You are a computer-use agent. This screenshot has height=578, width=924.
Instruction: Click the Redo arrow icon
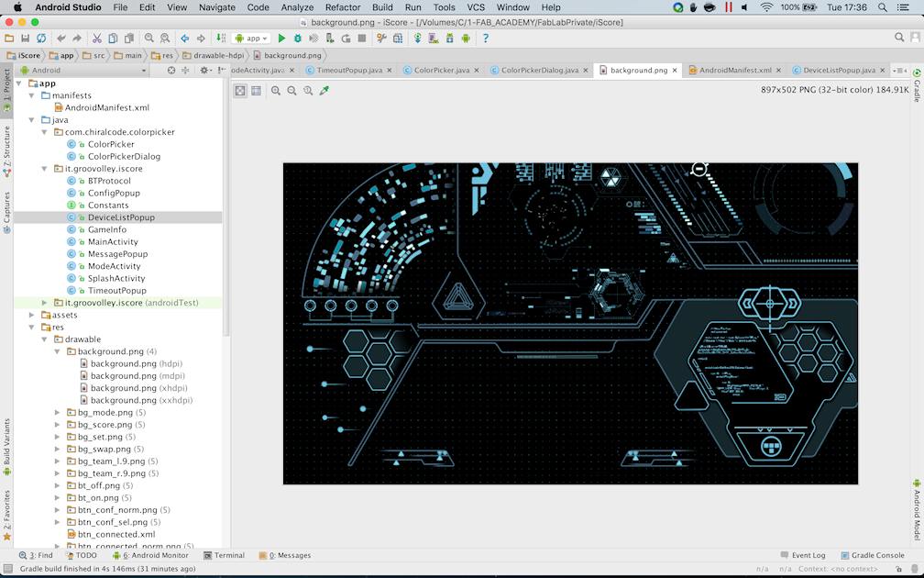point(77,39)
